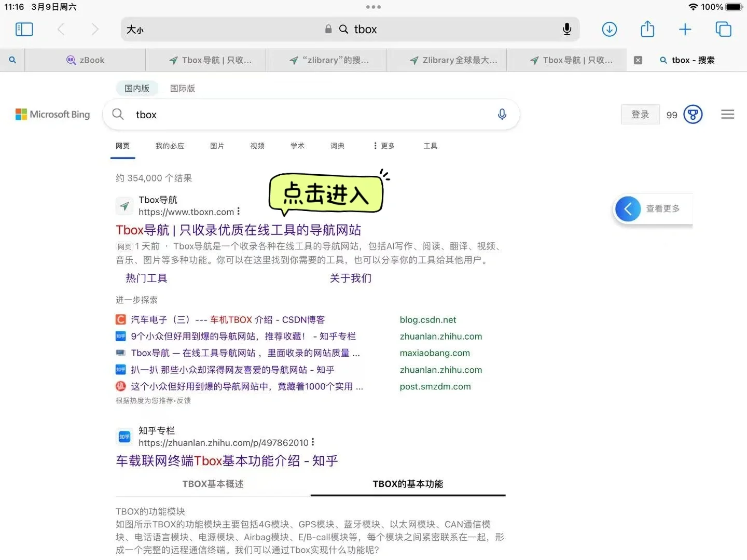
Task: Switch to the zBook tab
Action: point(85,60)
